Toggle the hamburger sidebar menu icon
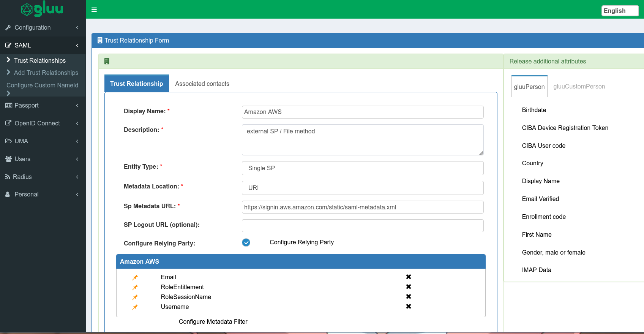Image resolution: width=644 pixels, height=334 pixels. (x=94, y=9)
